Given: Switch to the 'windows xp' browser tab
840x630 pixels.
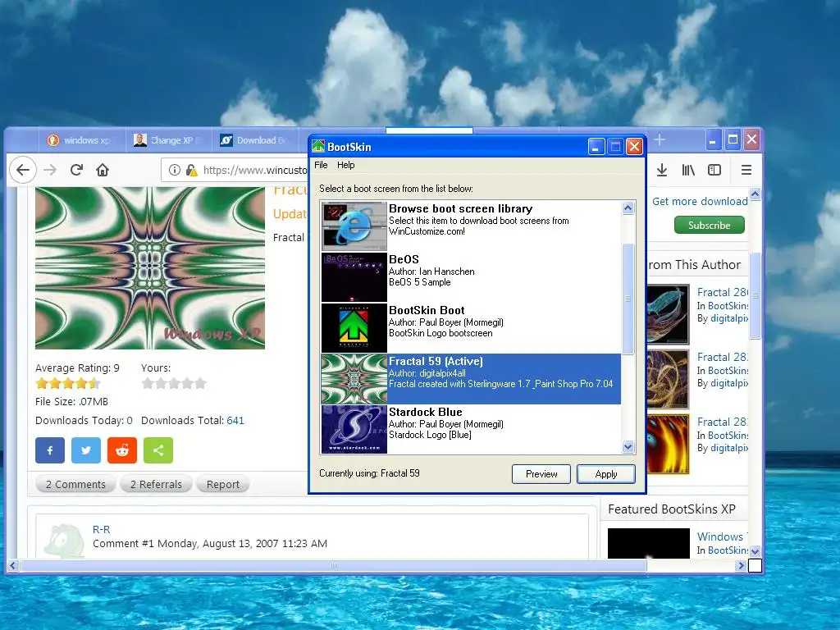Looking at the screenshot, I should [81, 140].
